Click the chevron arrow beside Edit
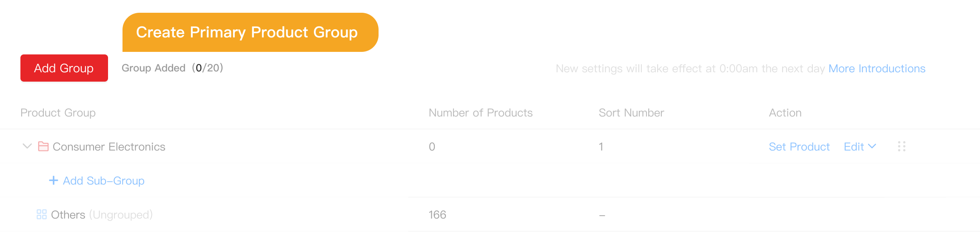 (x=872, y=146)
